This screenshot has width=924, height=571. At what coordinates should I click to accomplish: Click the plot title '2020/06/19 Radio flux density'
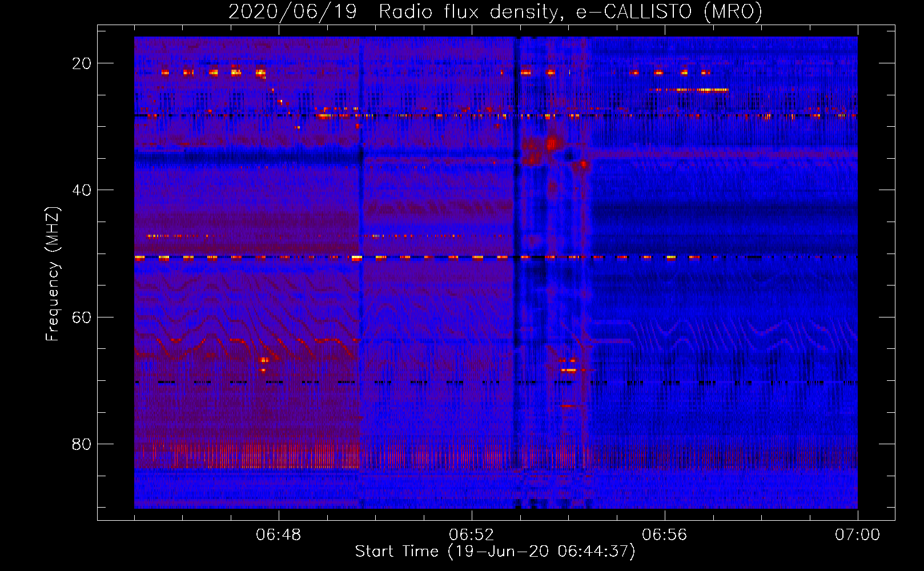tap(495, 11)
